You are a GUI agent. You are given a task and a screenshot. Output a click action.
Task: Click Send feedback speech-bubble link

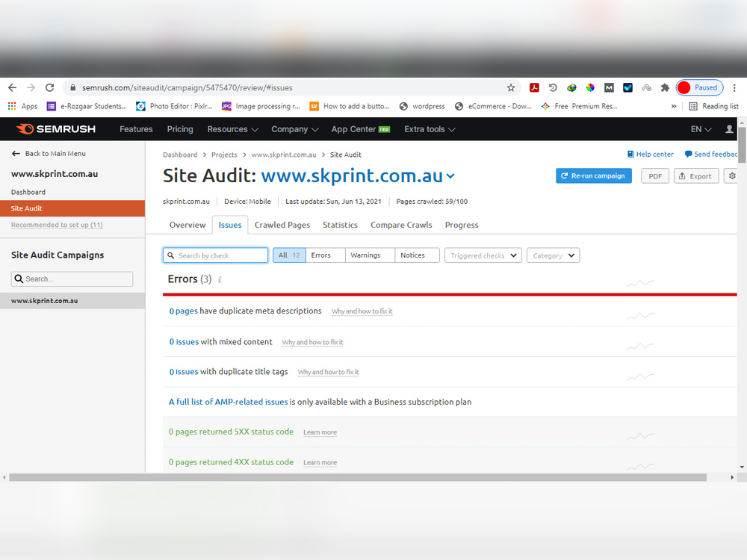point(711,155)
